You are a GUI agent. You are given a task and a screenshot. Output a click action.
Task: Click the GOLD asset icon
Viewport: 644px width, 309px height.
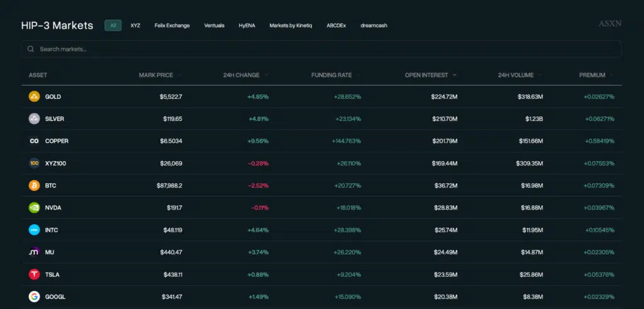(34, 97)
